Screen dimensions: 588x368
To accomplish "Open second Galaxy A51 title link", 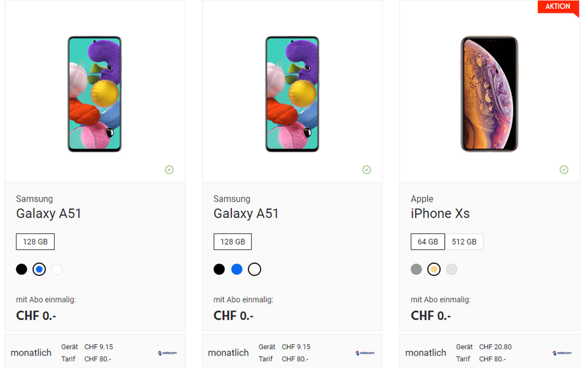I will click(246, 214).
